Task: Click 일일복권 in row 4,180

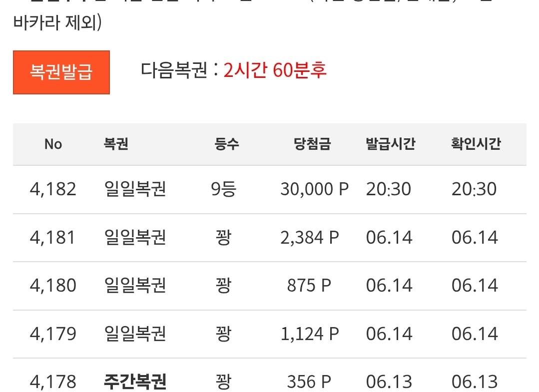Action: coord(135,286)
